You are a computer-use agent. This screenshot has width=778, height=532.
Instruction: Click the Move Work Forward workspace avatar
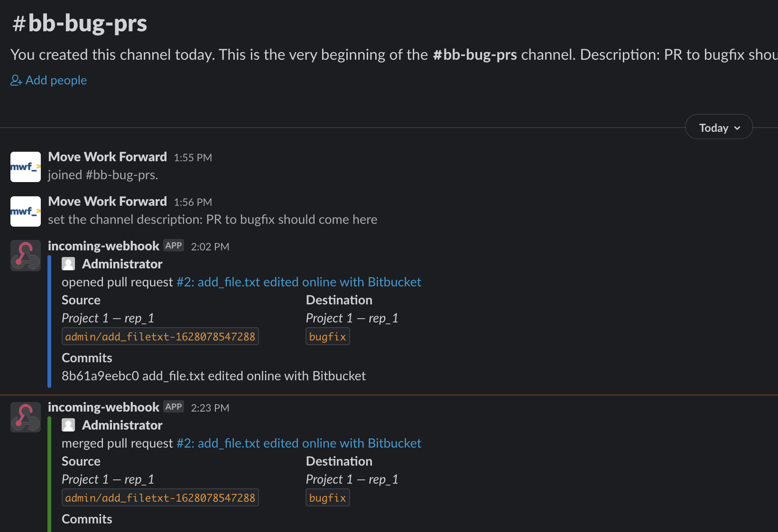click(25, 166)
